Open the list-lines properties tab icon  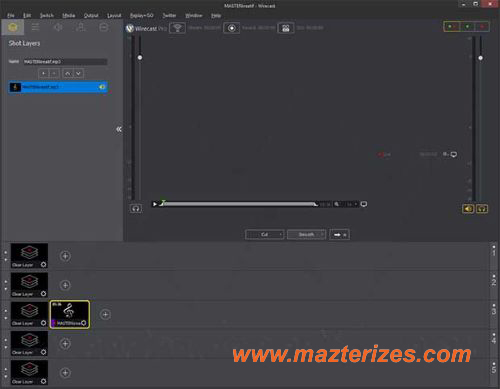pos(35,27)
